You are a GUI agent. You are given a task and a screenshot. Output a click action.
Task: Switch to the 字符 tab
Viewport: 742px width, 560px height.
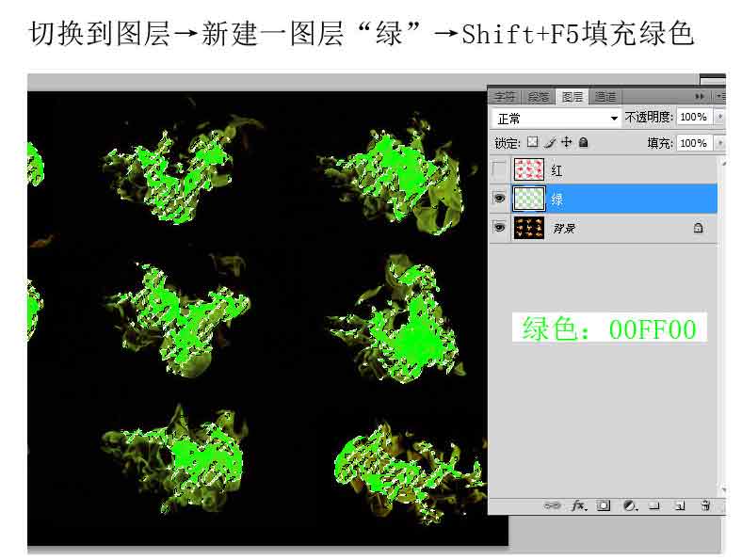pos(505,97)
